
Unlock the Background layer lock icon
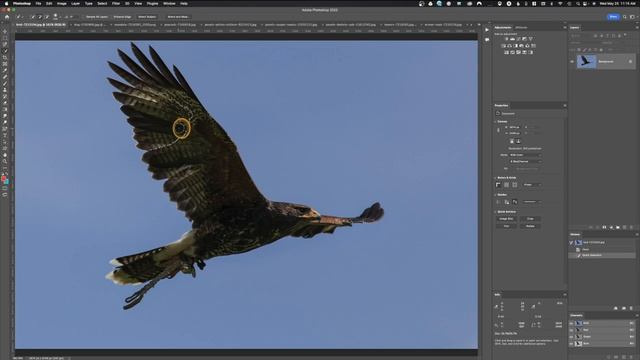[x=630, y=62]
